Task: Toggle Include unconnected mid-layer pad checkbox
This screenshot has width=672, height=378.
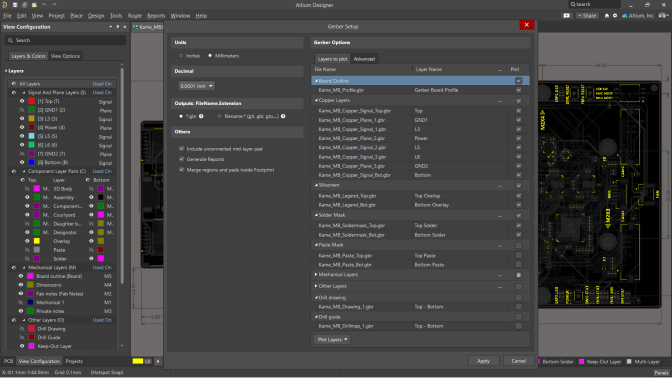Action: click(x=182, y=149)
